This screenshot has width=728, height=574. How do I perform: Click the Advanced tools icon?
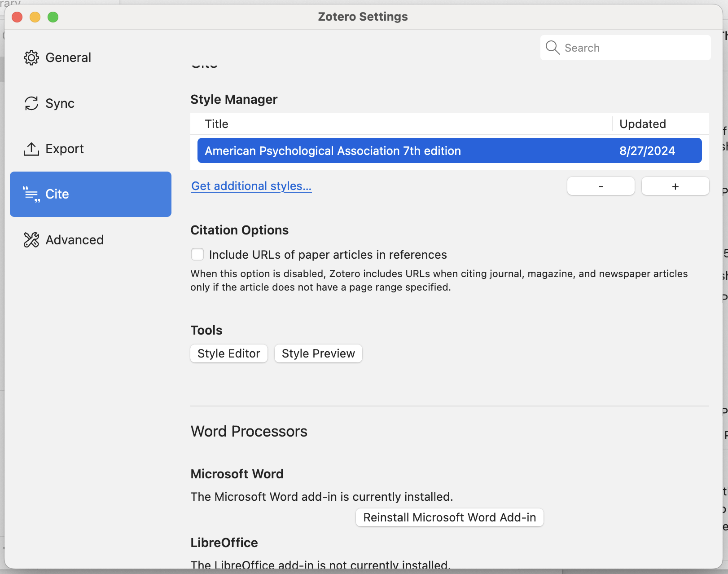(31, 240)
